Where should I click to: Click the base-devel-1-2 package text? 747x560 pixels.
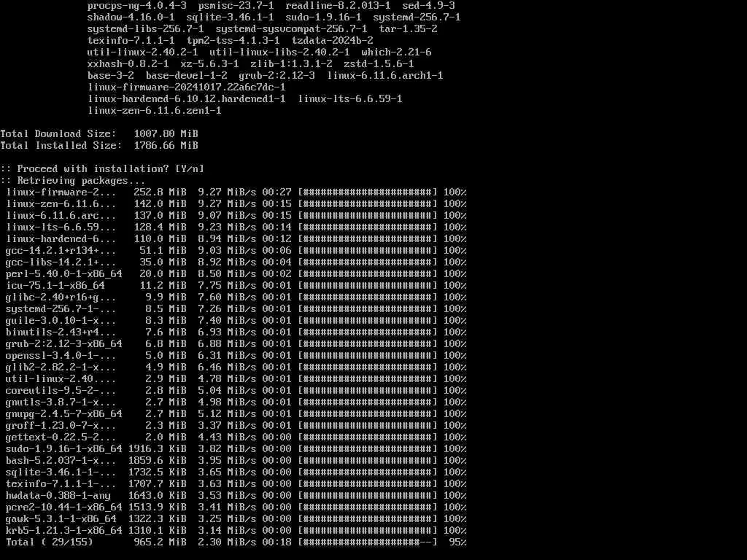pyautogui.click(x=186, y=75)
